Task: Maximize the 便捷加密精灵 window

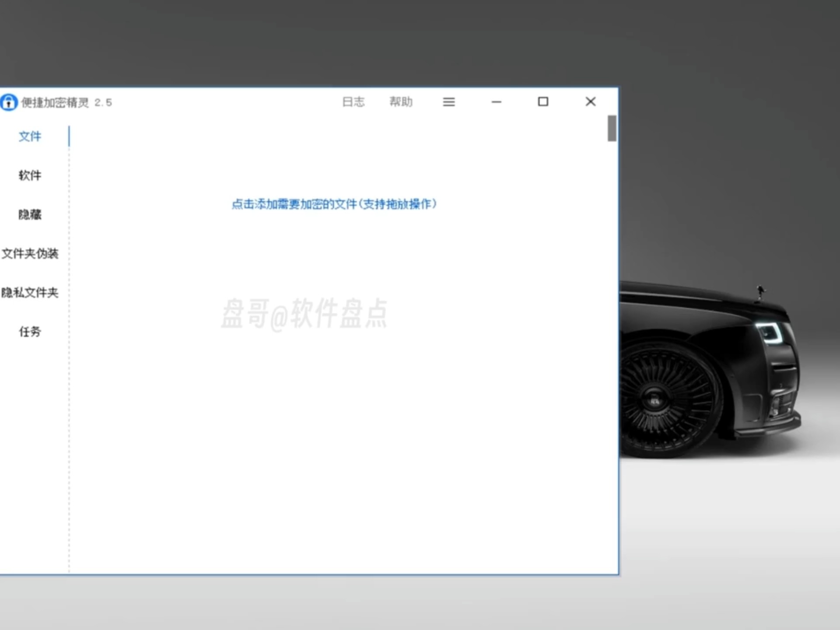Action: [543, 101]
